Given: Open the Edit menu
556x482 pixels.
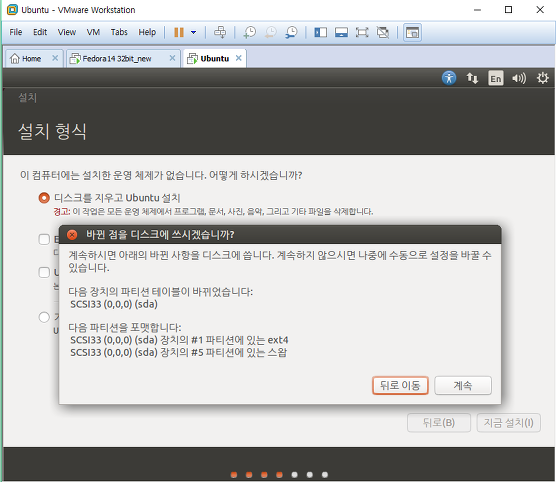Looking at the screenshot, I should coord(40,32).
